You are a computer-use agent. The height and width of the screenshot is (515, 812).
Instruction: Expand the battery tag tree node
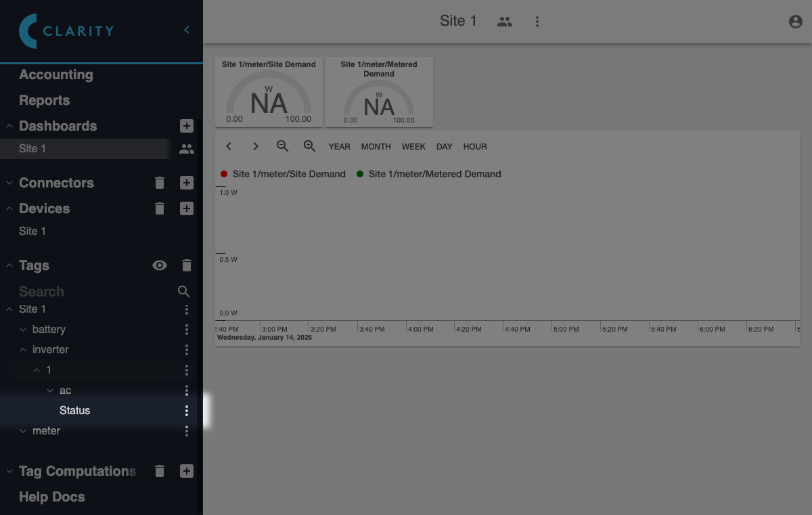[x=23, y=330]
